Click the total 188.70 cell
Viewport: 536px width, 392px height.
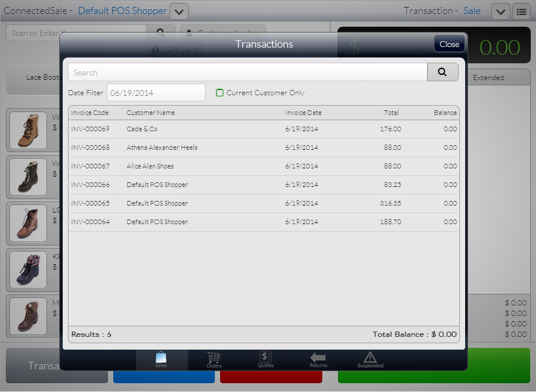click(x=390, y=221)
